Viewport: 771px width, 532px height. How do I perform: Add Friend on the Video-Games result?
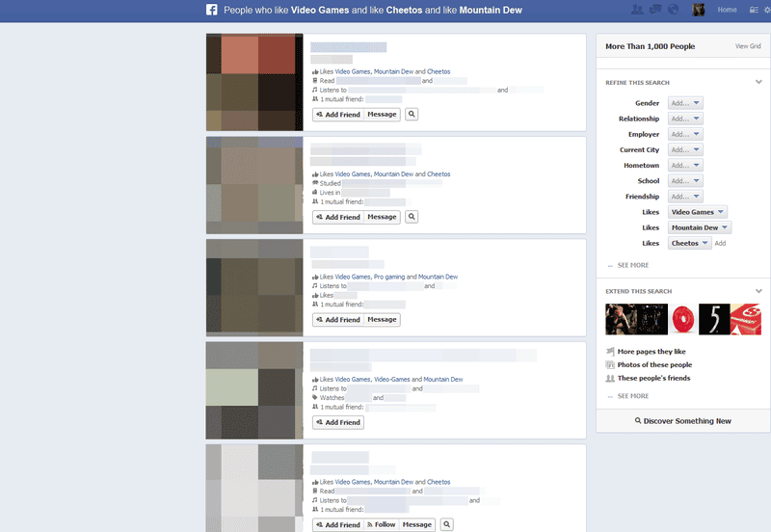tap(338, 422)
